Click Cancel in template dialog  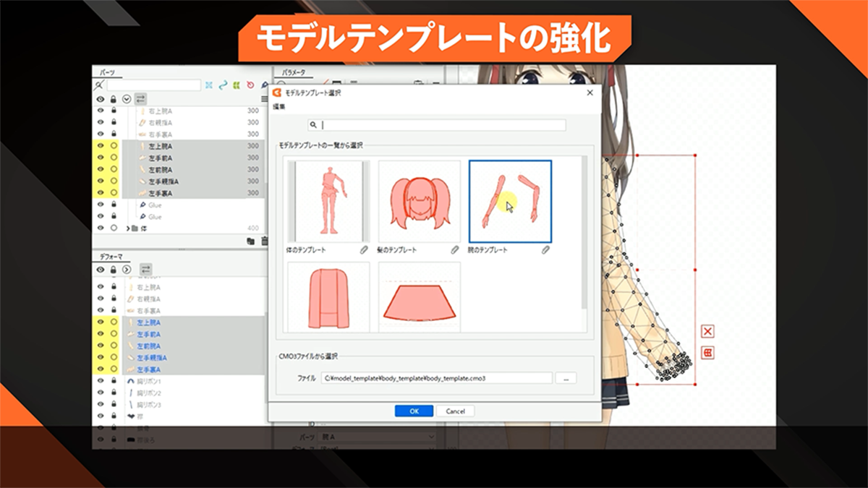click(x=456, y=411)
